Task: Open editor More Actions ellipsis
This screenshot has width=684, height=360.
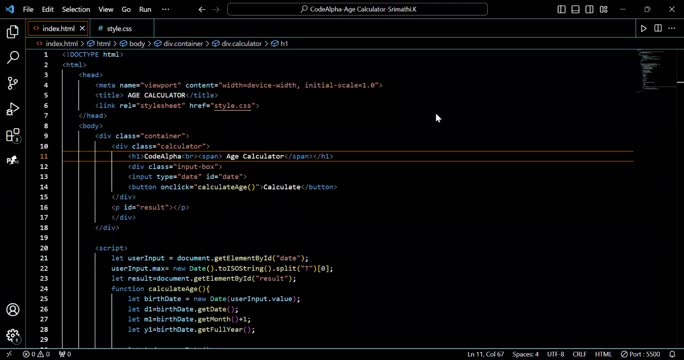Action: click(x=672, y=28)
